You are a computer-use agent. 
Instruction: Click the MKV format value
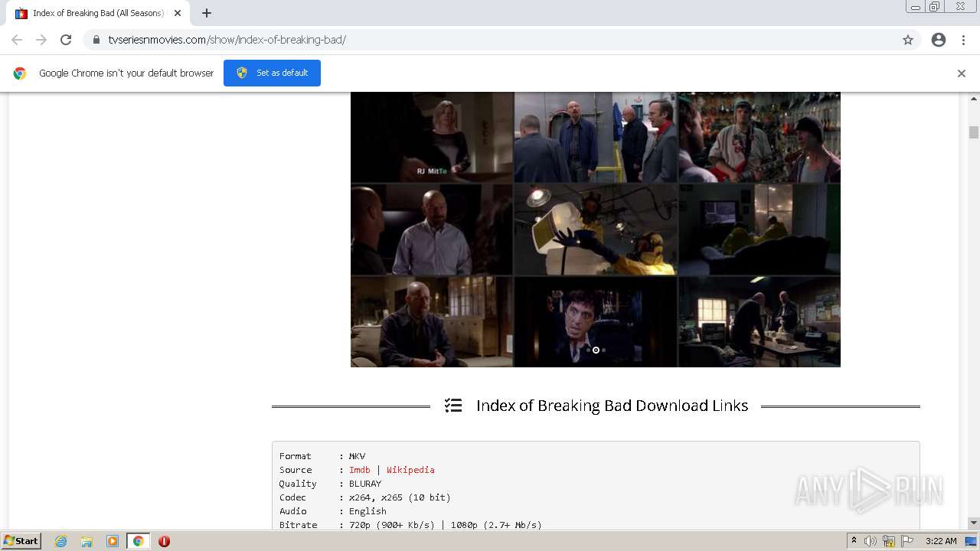click(357, 456)
